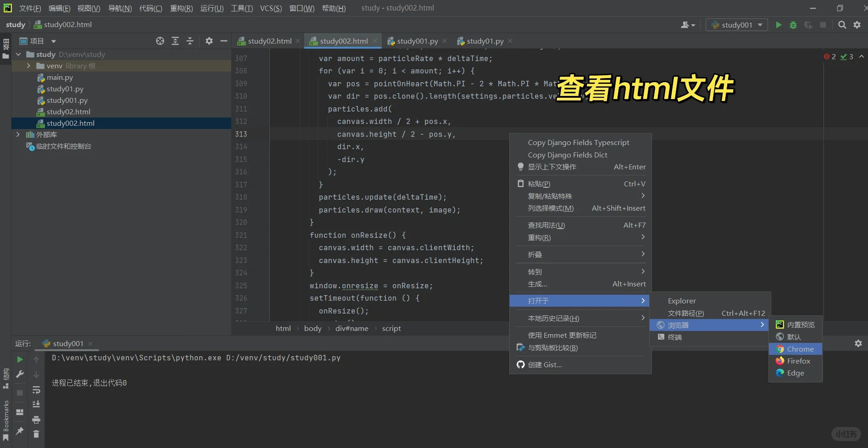Click 临时文件和控制台 node
This screenshot has height=448, width=868.
(63, 146)
